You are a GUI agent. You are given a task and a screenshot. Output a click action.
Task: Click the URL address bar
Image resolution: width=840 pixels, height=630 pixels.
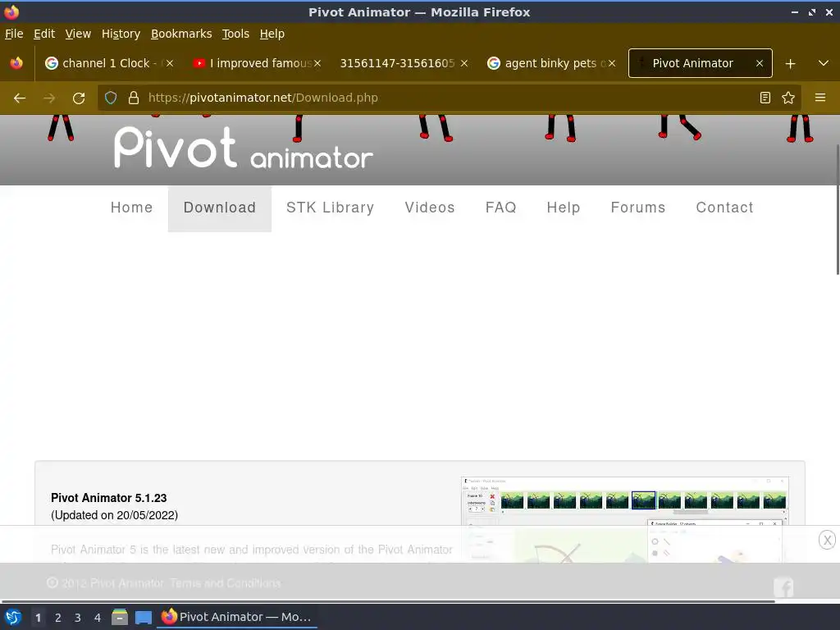(450, 98)
